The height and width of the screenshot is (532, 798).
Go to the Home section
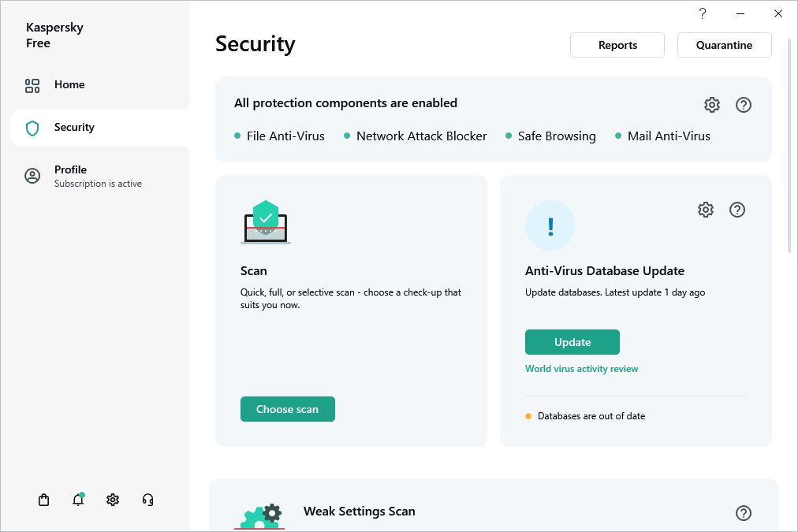[69, 85]
